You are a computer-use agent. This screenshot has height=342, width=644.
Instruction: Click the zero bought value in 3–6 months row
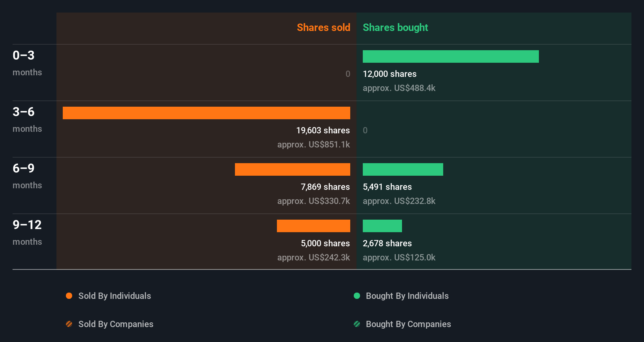click(365, 130)
